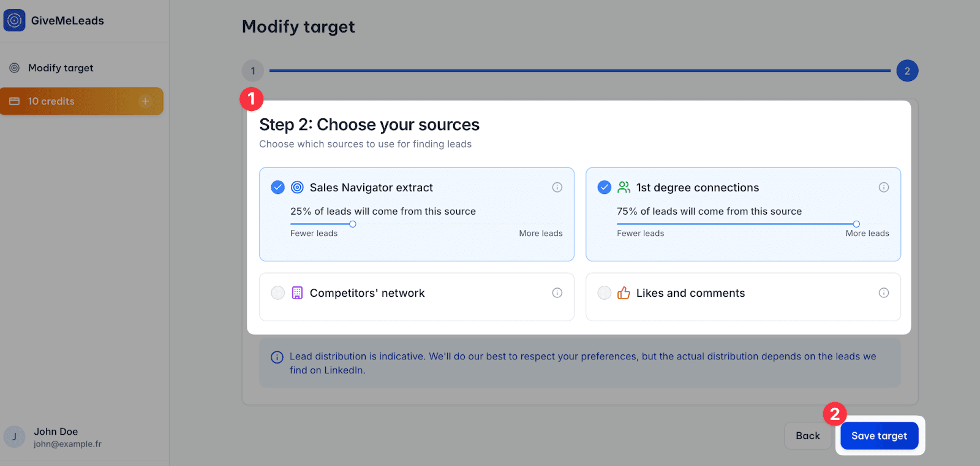Show info for Likes and comments

(884, 293)
